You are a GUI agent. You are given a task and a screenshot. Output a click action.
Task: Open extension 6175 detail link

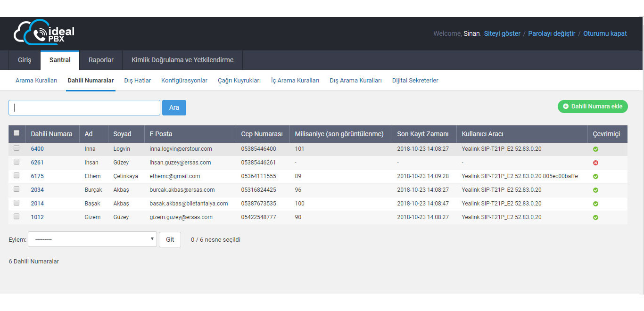coord(37,176)
